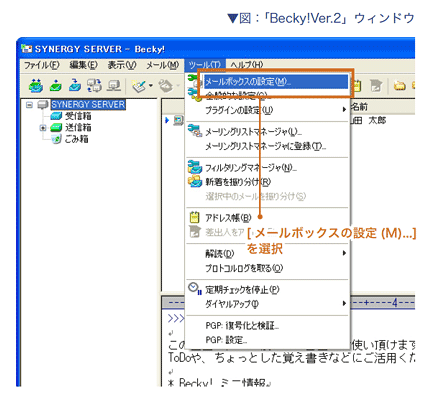Close the ツール(T) menu in menu bar

pos(205,65)
